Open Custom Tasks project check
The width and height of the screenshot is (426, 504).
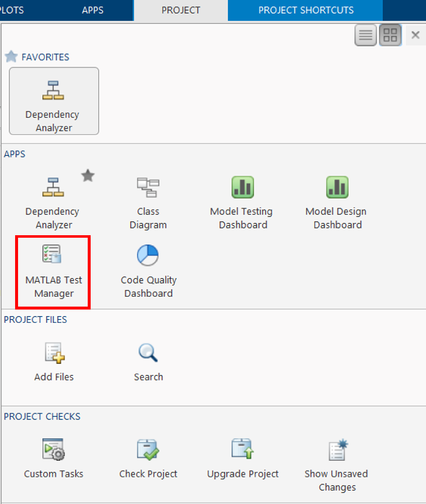[x=53, y=457]
